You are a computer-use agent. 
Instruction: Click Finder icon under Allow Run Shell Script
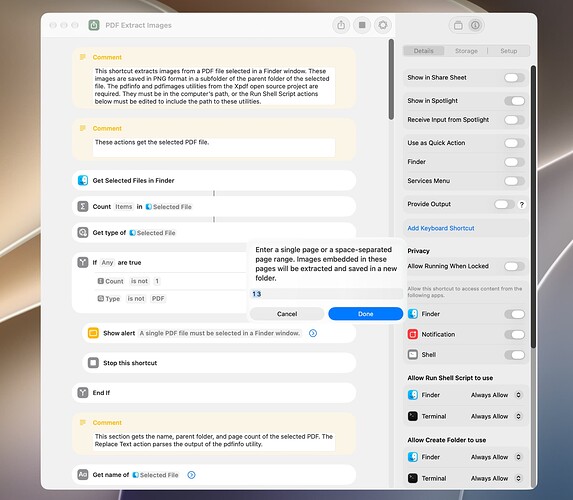tap(413, 395)
